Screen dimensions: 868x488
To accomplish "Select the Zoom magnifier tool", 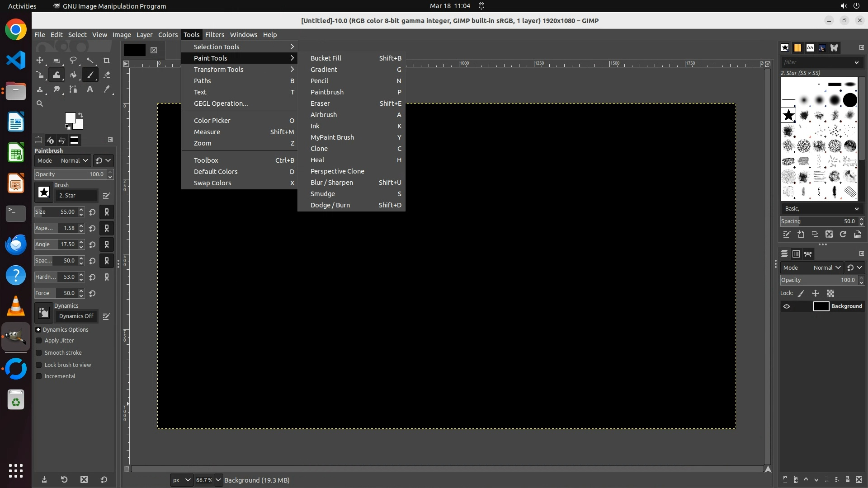I will [40, 103].
